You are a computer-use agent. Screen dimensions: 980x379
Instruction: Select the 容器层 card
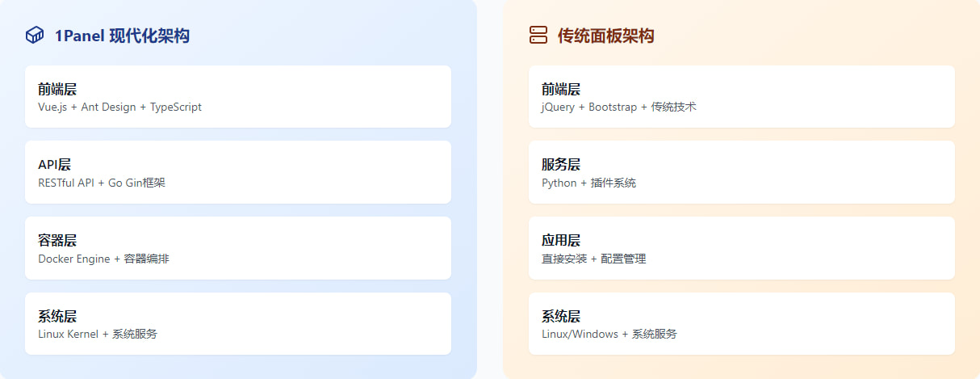point(238,248)
